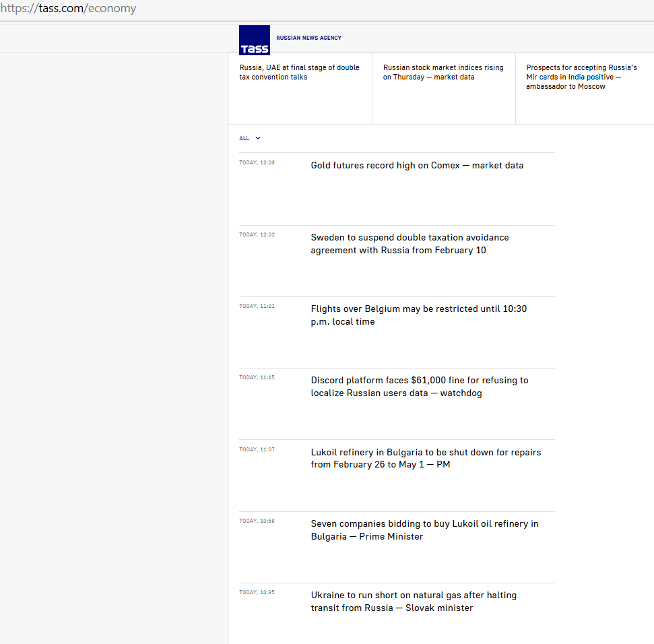Click the TASS logo icon
Screen dimensions: 654x644
[254, 40]
